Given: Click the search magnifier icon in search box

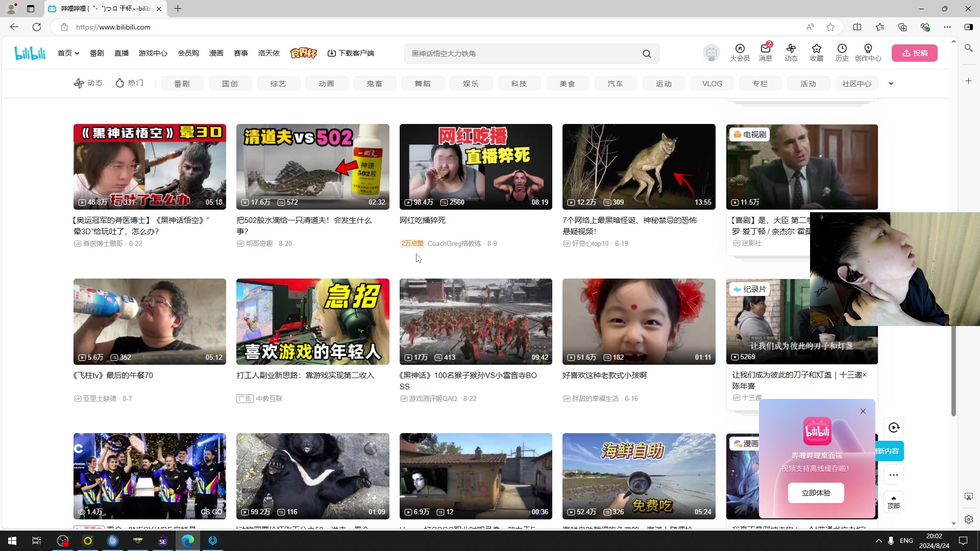Looking at the screenshot, I should point(647,54).
